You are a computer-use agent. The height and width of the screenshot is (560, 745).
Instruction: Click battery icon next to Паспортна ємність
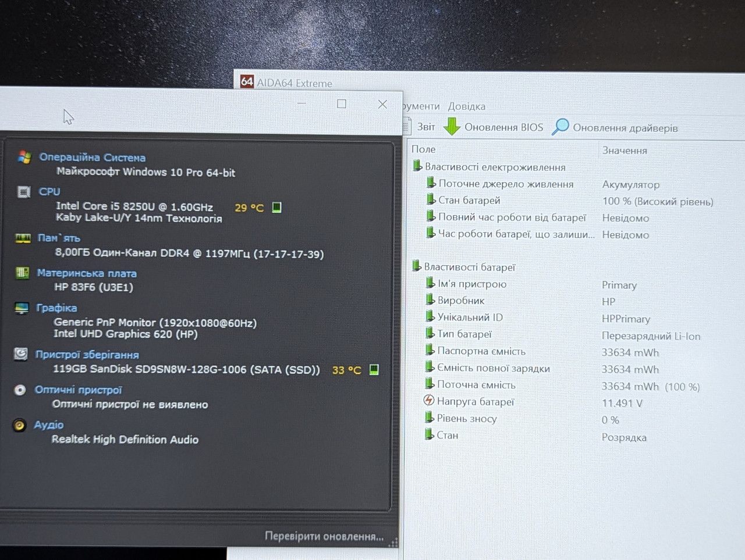click(430, 350)
